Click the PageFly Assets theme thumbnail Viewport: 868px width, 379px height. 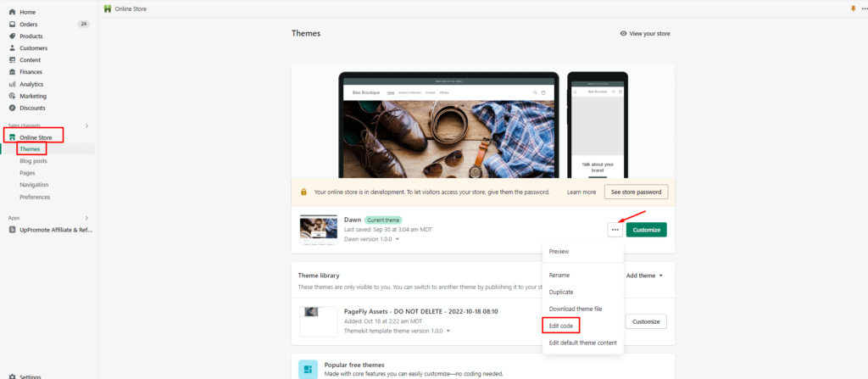click(x=319, y=321)
